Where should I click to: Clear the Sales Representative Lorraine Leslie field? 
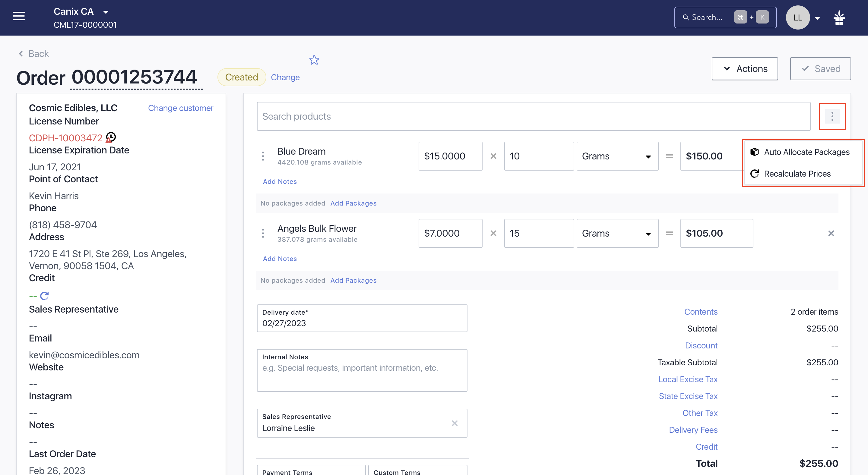(455, 423)
